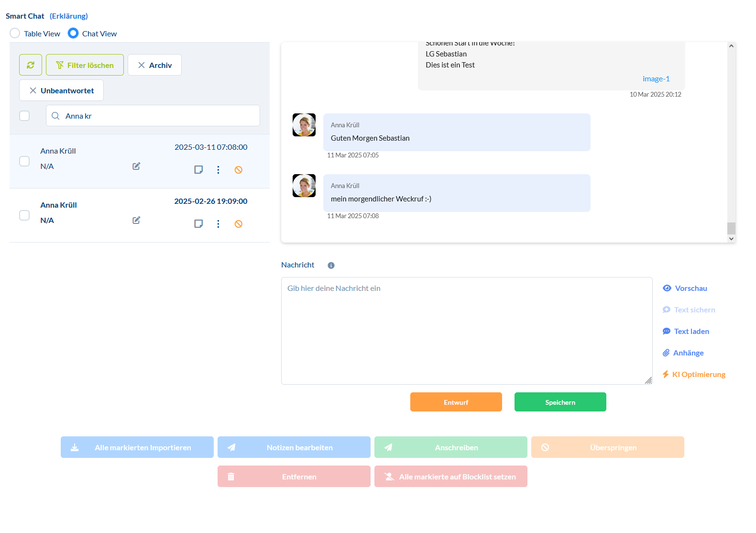Image resolution: width=756 pixels, height=533 pixels.
Task: Remove the Archiv filter chip
Action: click(142, 65)
